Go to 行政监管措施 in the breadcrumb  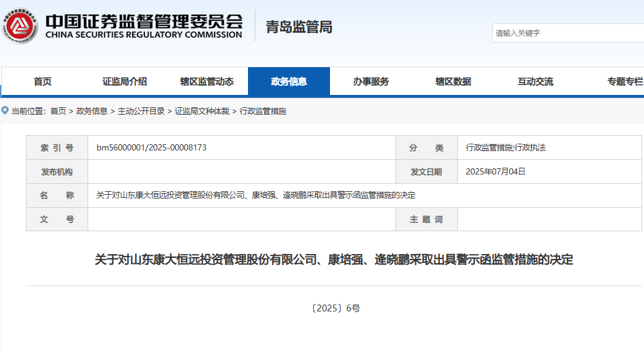[263, 111]
